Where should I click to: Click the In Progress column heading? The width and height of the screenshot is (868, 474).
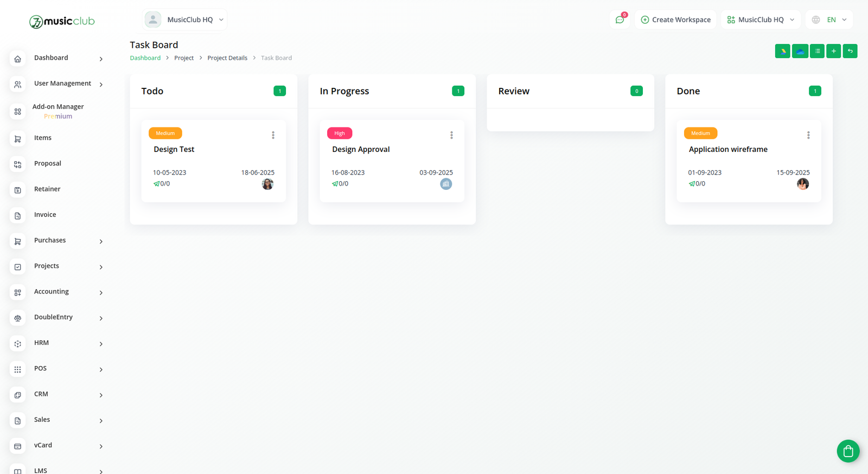[344, 91]
